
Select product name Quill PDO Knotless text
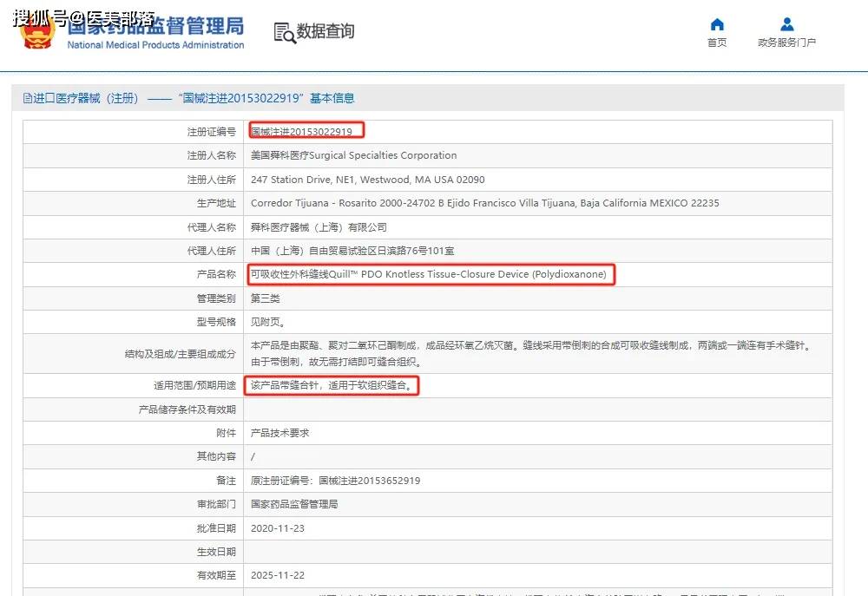429,274
